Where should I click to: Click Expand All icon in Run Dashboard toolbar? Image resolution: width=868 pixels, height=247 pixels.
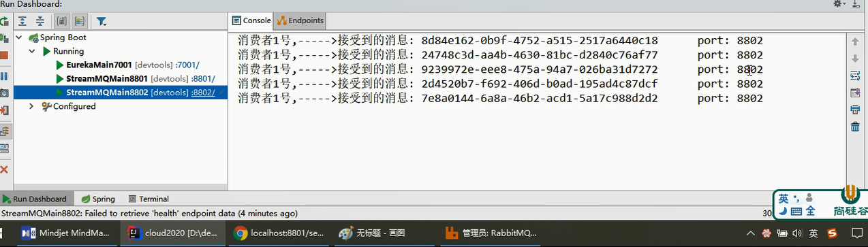pos(22,21)
